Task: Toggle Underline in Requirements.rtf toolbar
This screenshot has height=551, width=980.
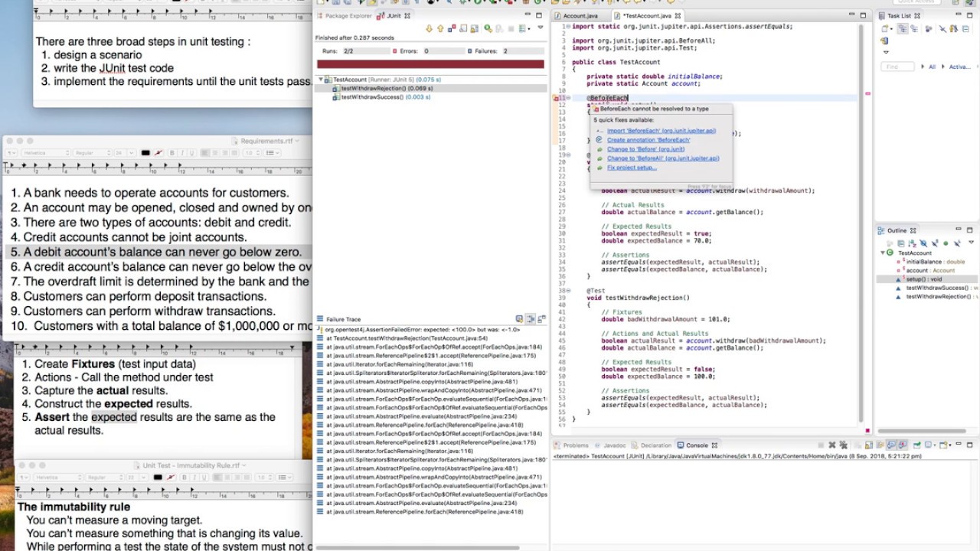Action: pyautogui.click(x=192, y=153)
